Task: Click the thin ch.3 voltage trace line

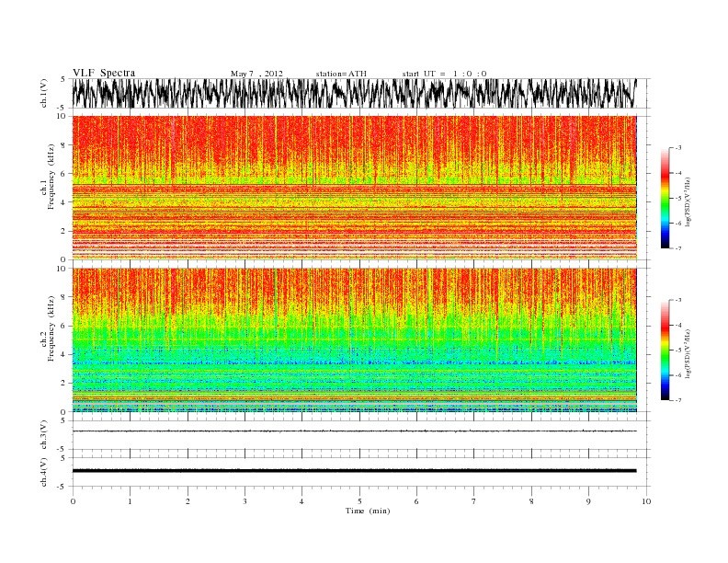Action: tap(354, 431)
